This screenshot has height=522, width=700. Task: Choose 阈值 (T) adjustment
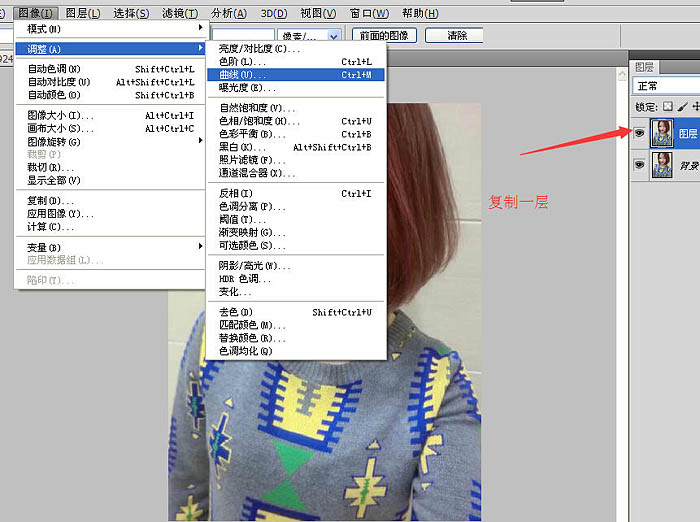pyautogui.click(x=296, y=219)
